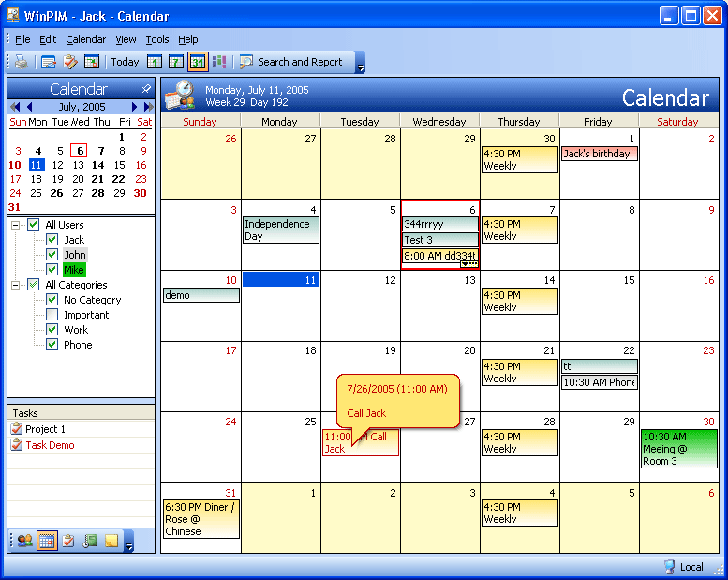Click Search and Report button
Screen dimensions: 728x580
(x=291, y=62)
